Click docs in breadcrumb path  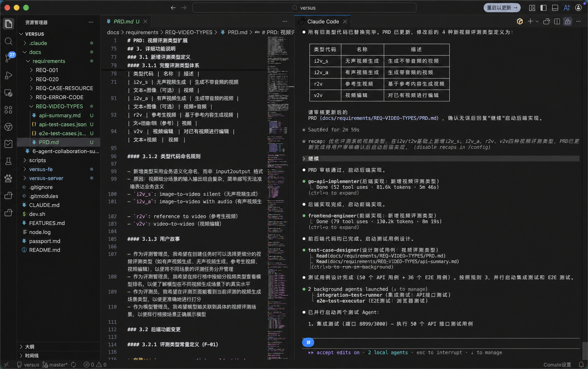click(113, 32)
